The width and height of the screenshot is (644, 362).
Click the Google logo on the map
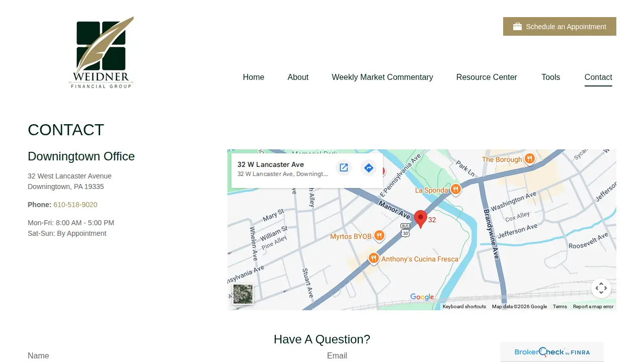pos(422,297)
